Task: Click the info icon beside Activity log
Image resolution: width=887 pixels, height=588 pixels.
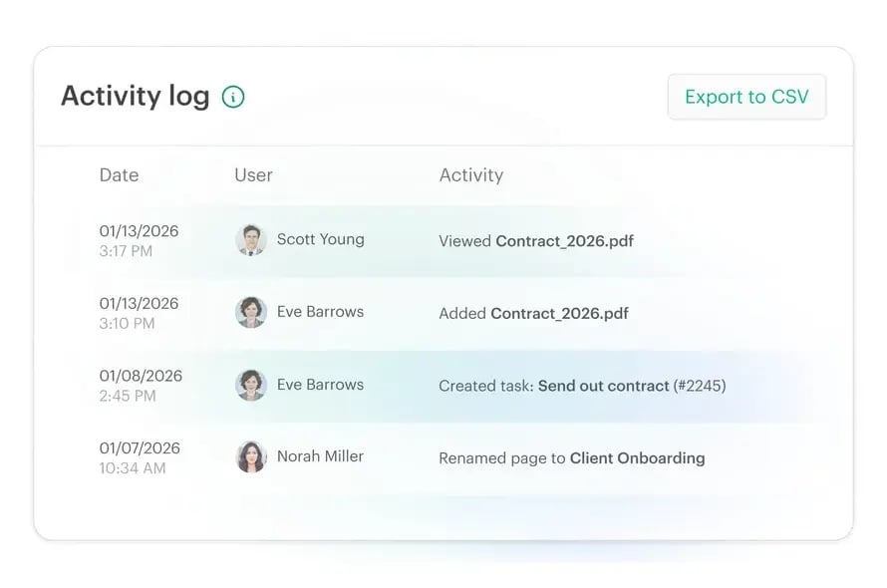Action: [233, 97]
